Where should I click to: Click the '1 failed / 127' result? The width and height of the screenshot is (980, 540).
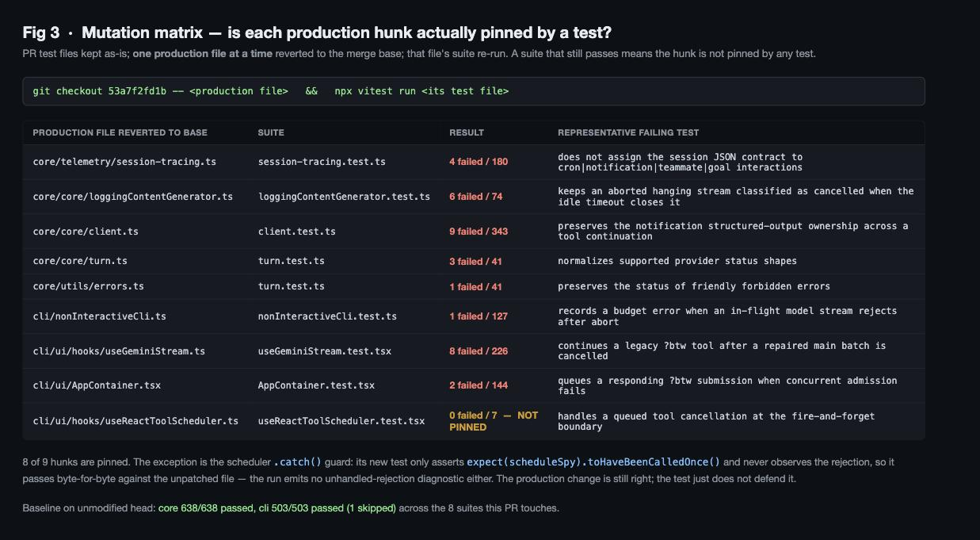tap(479, 316)
